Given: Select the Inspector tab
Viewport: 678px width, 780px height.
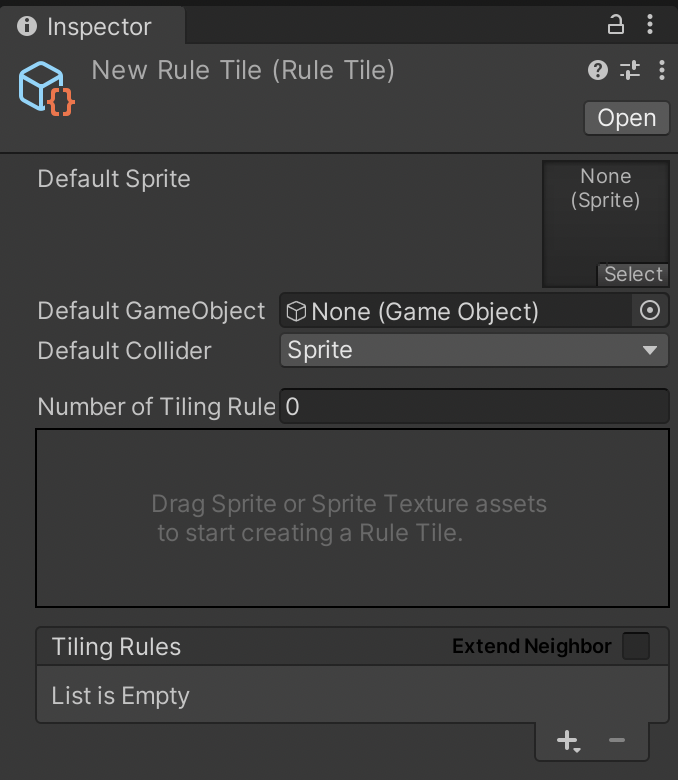Looking at the screenshot, I should tap(93, 26).
